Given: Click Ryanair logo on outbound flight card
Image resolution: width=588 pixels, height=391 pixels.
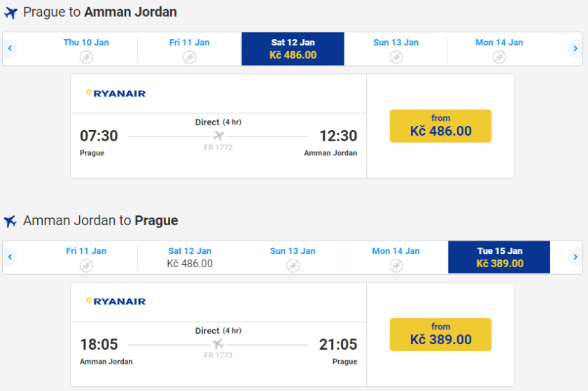Looking at the screenshot, I should pos(115,94).
